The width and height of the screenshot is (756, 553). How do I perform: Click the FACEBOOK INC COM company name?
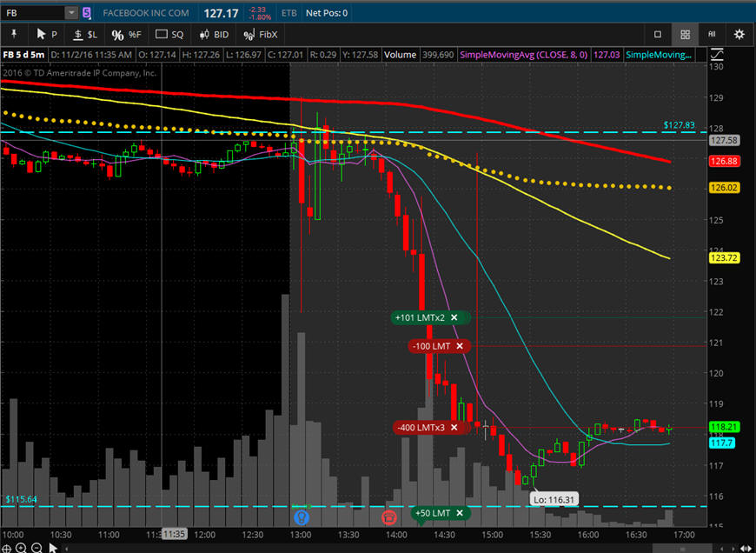(146, 13)
